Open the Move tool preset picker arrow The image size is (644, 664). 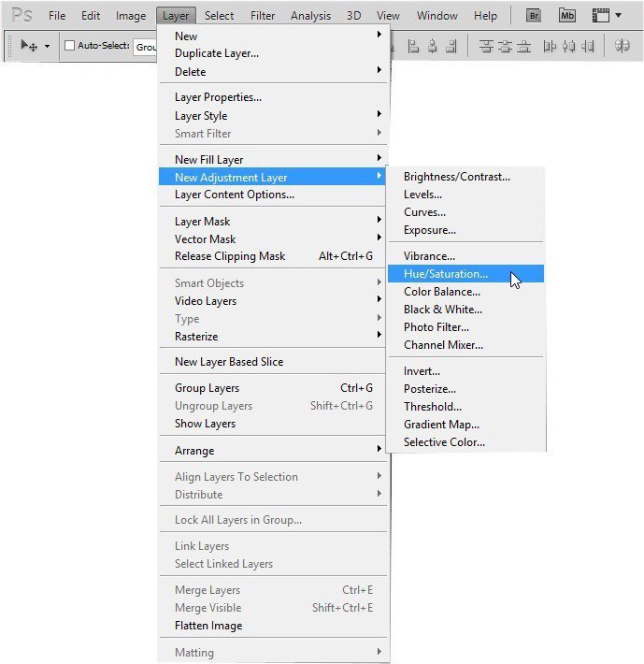click(x=47, y=46)
